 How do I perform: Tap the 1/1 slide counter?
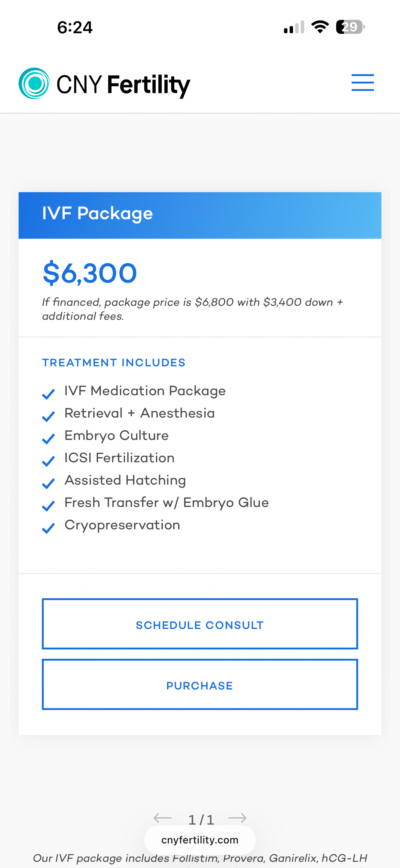click(x=201, y=820)
